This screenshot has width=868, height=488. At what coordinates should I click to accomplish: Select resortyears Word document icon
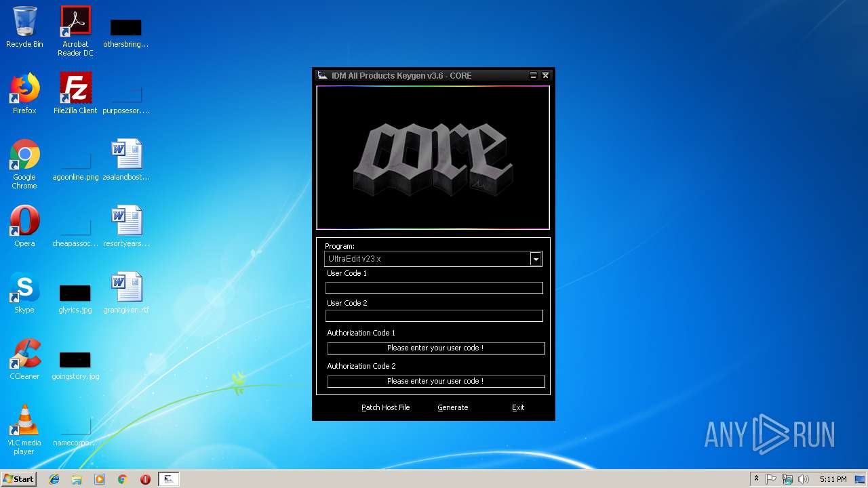(x=126, y=226)
